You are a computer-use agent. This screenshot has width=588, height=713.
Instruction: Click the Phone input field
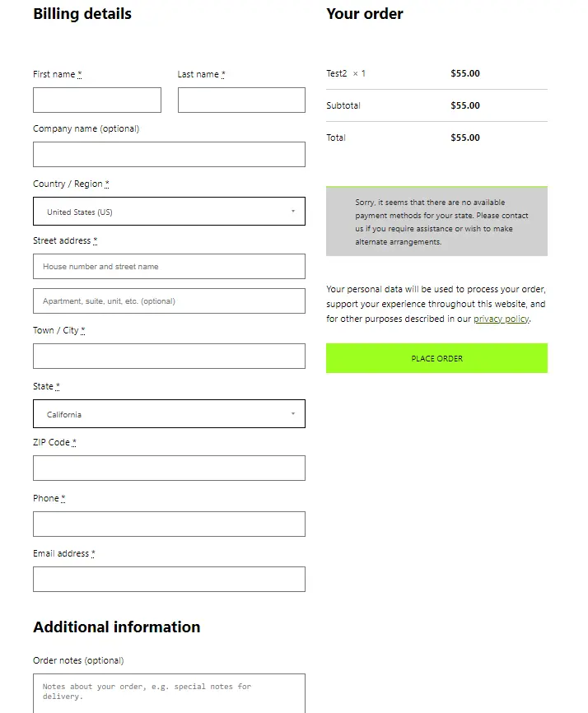(x=169, y=524)
